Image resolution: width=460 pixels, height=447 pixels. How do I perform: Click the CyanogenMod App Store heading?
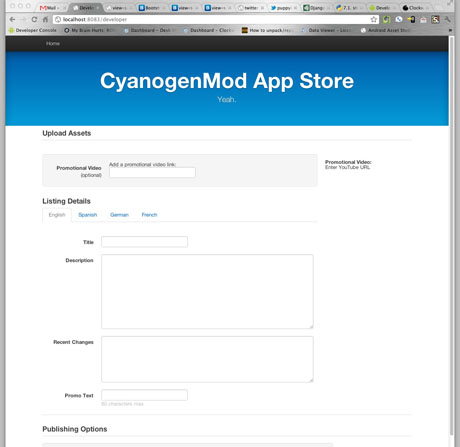coord(227,81)
